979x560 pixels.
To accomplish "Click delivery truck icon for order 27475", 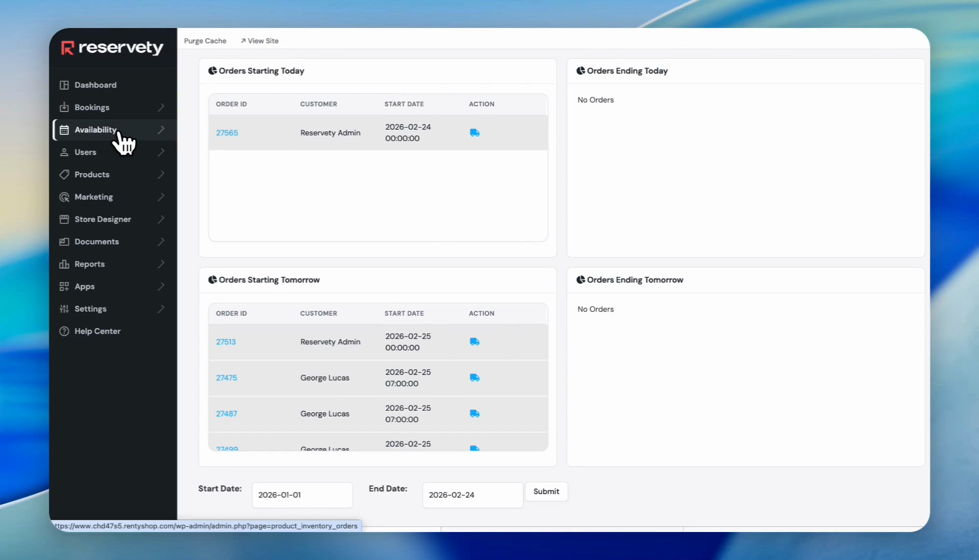I will (474, 377).
